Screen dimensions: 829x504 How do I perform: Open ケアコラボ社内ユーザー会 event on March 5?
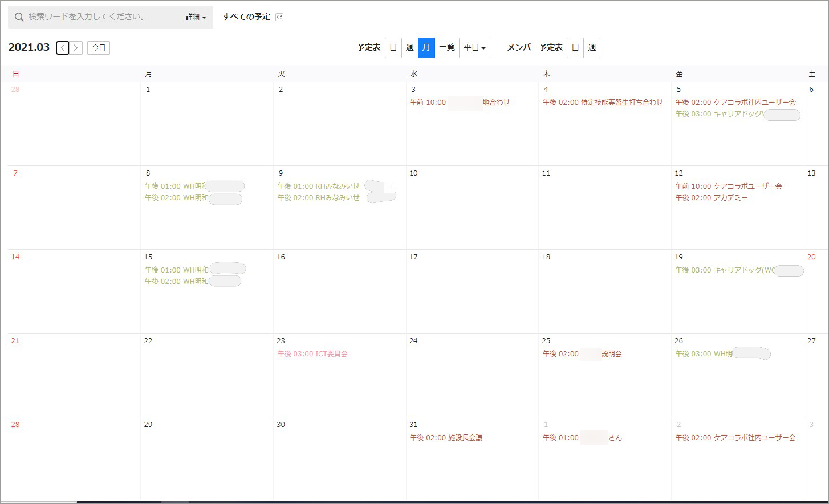tap(735, 103)
